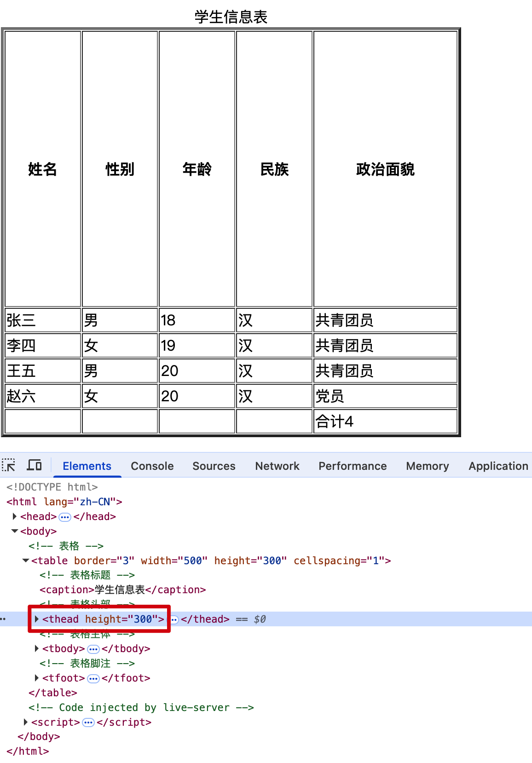The width and height of the screenshot is (532, 763).
Task: Select the caption element line
Action: click(123, 590)
